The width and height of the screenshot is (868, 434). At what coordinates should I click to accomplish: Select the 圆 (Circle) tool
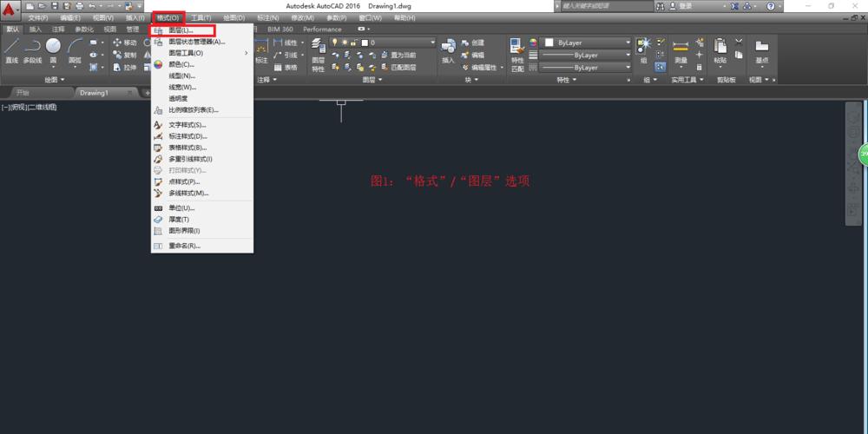click(x=53, y=51)
